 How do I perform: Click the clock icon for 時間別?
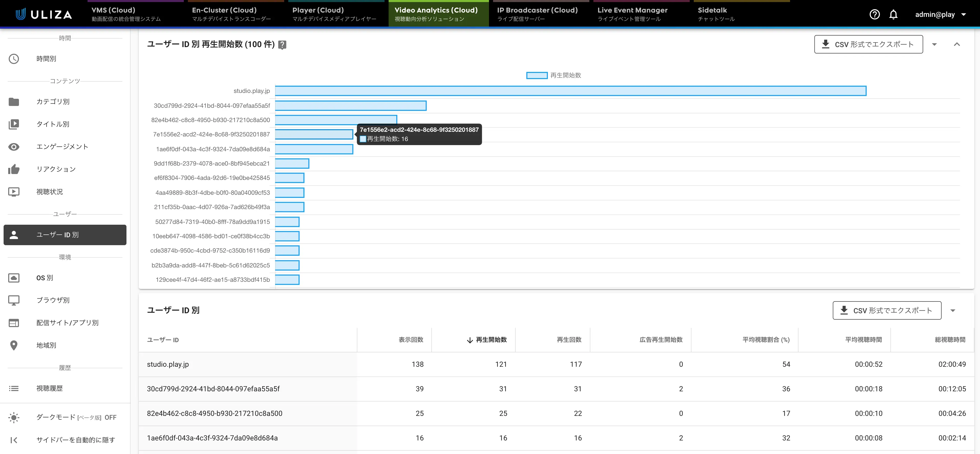click(x=14, y=59)
